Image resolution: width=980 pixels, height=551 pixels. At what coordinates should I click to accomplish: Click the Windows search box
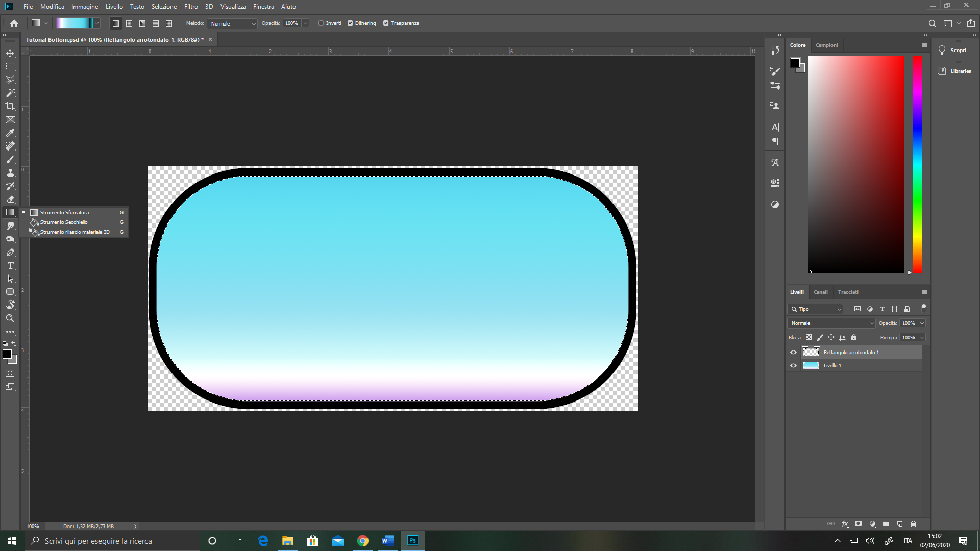112,541
